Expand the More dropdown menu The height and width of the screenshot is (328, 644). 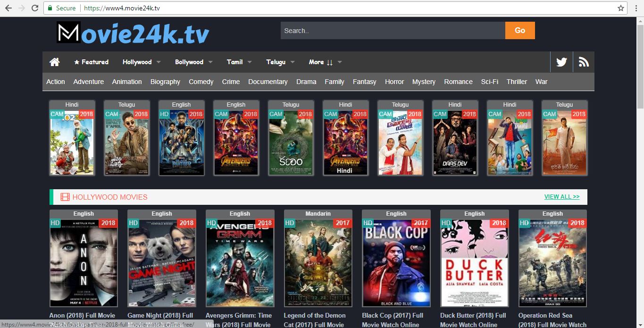325,62
